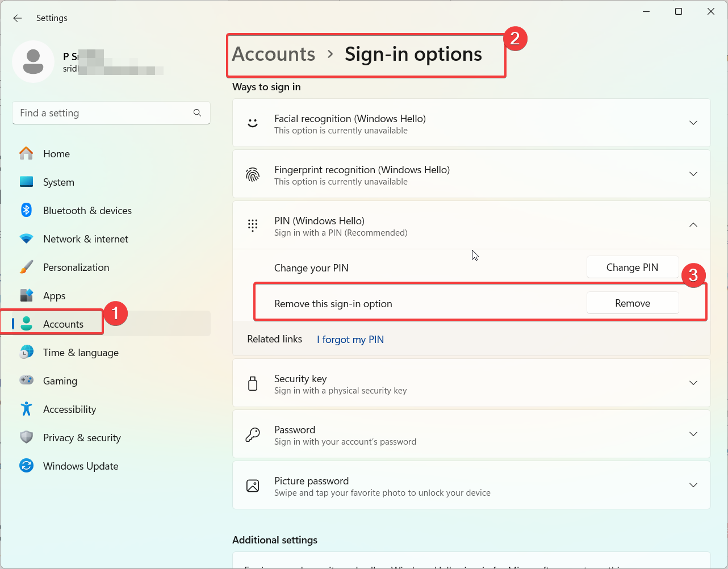
Task: Click the Find a setting search box
Action: [x=111, y=112]
